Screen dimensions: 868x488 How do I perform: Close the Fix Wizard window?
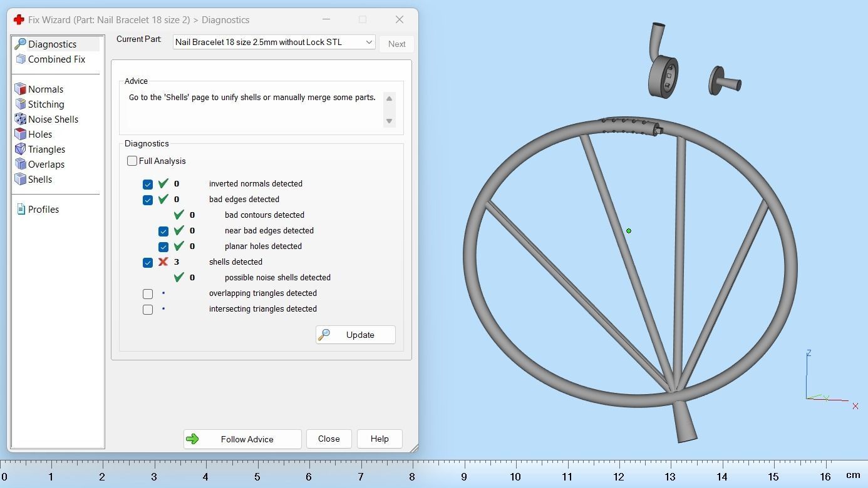400,19
